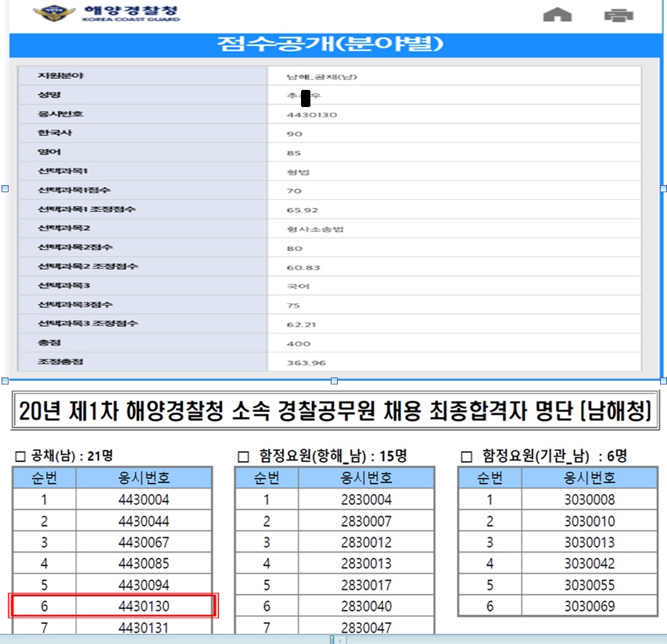Click the Korea Coast Guard emblem logo
The width and height of the screenshot is (667, 644).
click(x=52, y=13)
